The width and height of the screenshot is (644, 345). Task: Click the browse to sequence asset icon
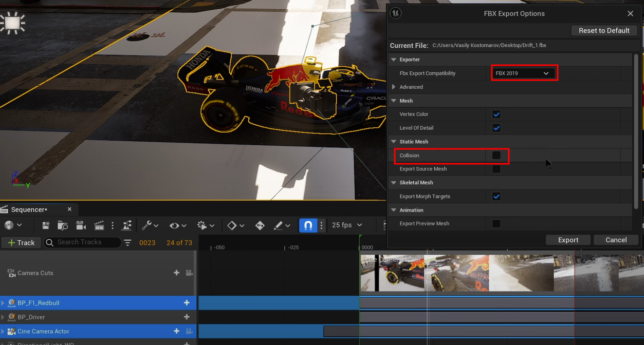(x=63, y=225)
